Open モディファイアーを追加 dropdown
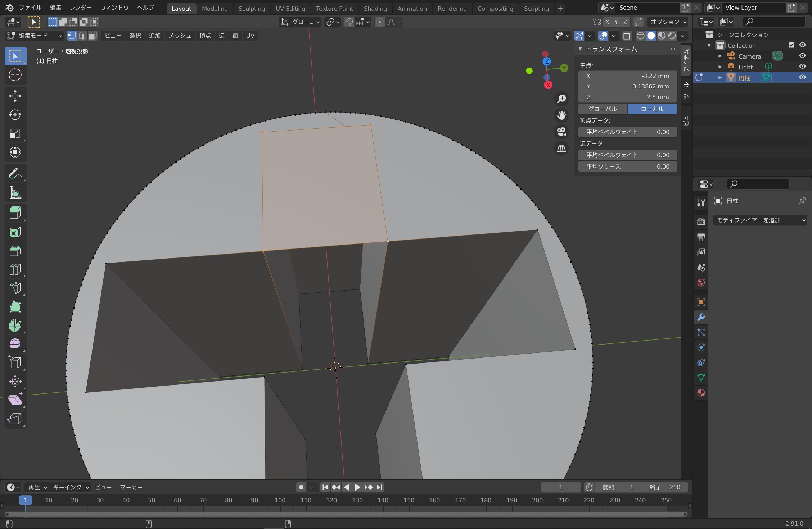Image resolution: width=812 pixels, height=529 pixels. (x=760, y=220)
